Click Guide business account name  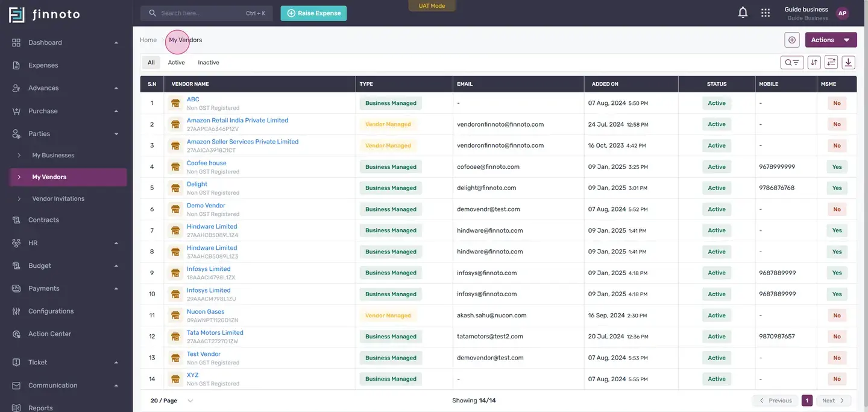tap(807, 9)
